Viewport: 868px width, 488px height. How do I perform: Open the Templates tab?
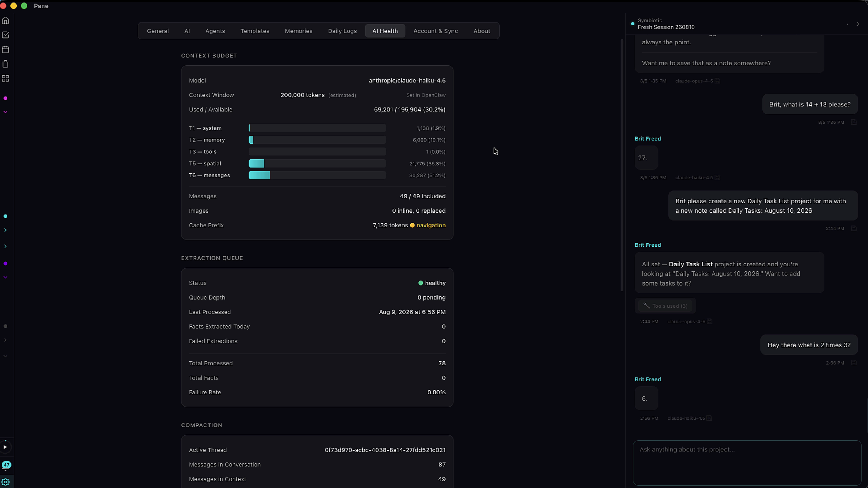255,31
